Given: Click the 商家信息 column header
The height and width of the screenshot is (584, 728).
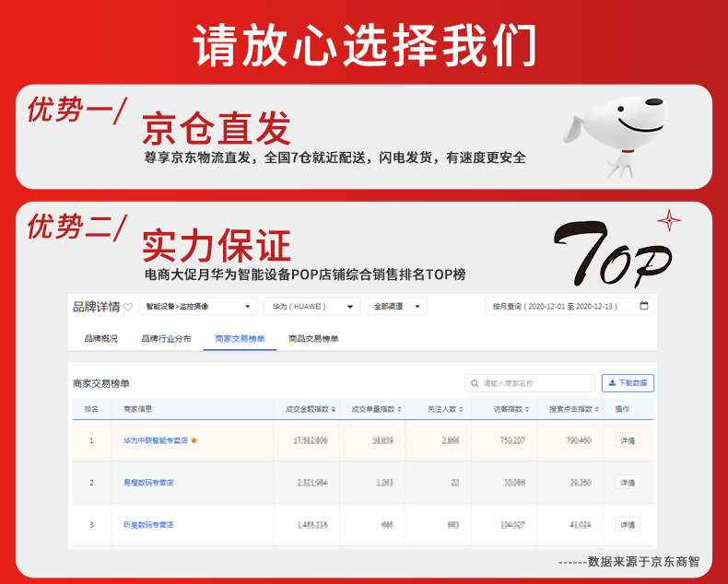Looking at the screenshot, I should point(138,409).
